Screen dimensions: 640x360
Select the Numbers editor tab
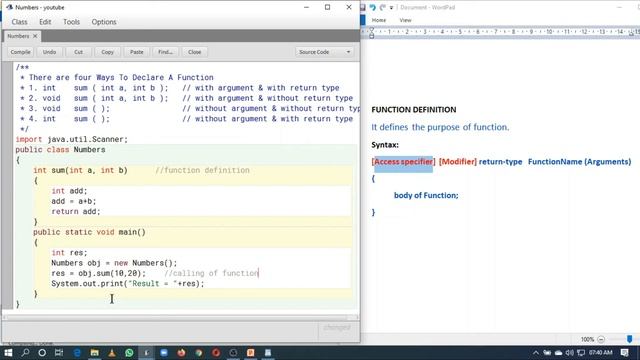tap(18, 36)
